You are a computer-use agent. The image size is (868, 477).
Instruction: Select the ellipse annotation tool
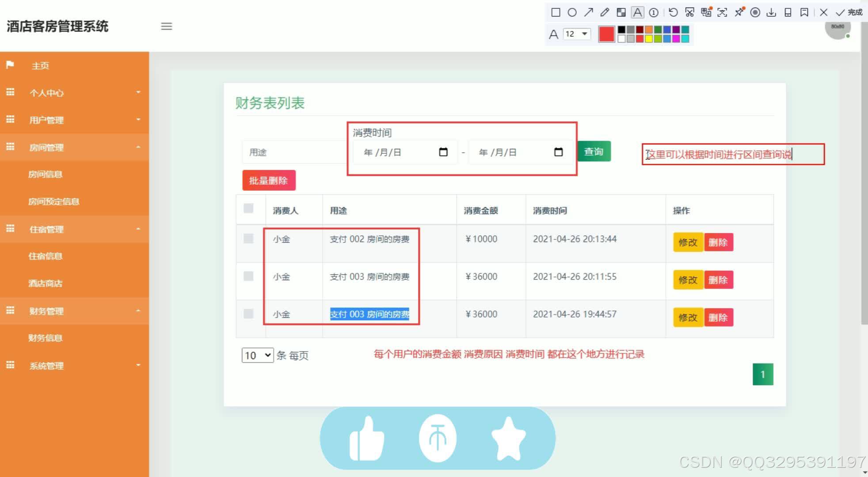click(x=572, y=12)
